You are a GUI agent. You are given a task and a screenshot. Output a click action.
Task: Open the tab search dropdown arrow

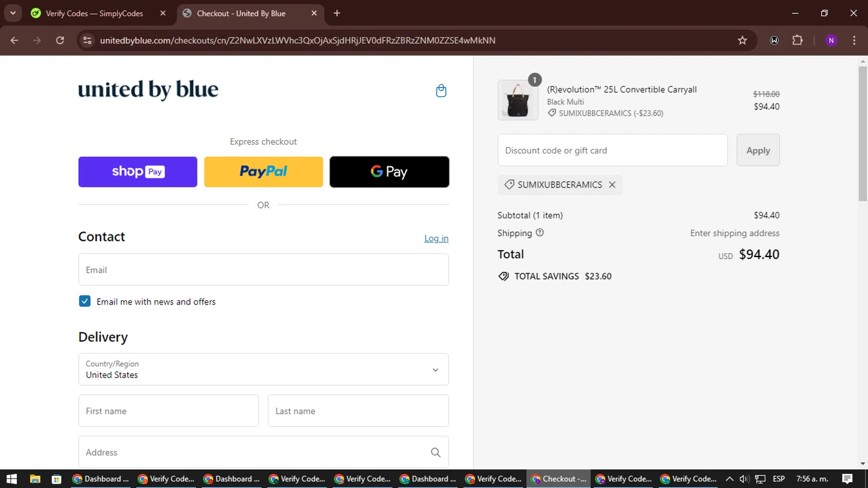pyautogui.click(x=13, y=13)
